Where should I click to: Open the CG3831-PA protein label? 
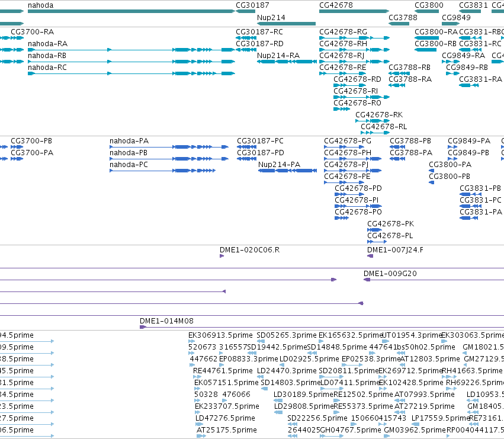tap(481, 212)
